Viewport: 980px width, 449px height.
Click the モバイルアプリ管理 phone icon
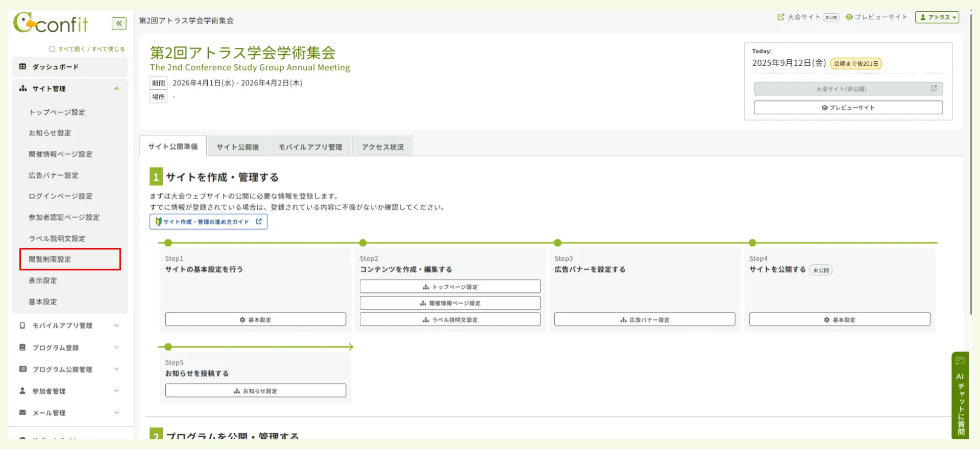tap(22, 326)
